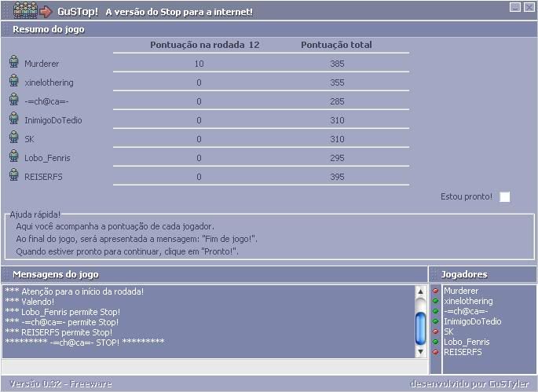Click scroll up arrow in game messages
538x392 pixels.
coord(420,291)
